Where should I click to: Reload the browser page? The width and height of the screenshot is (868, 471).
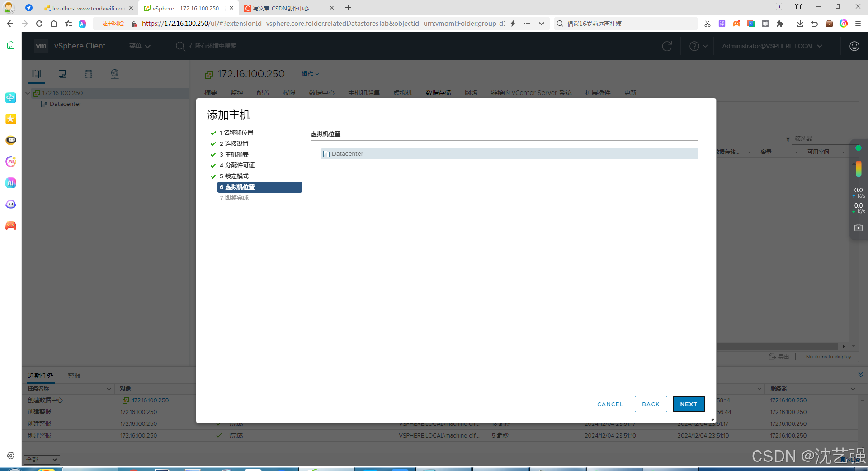39,24
